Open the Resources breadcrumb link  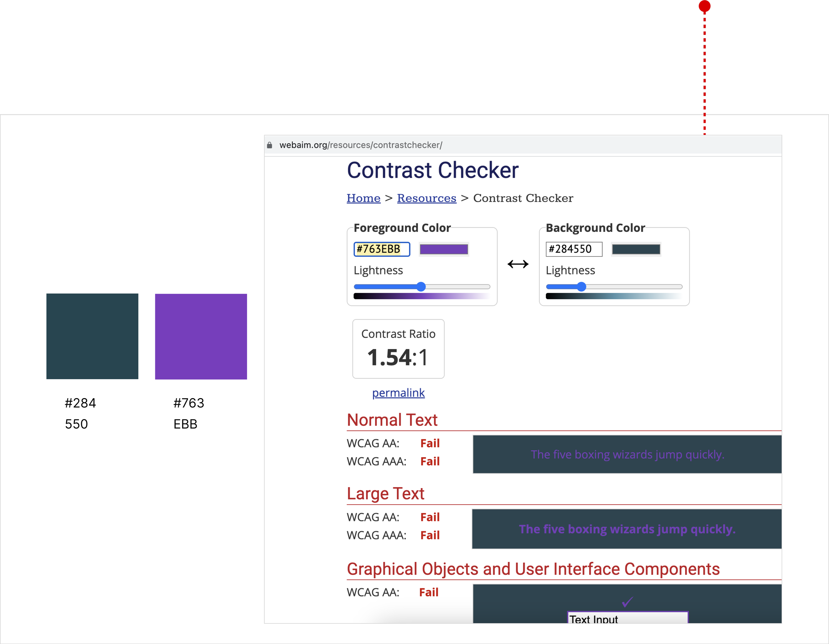426,198
